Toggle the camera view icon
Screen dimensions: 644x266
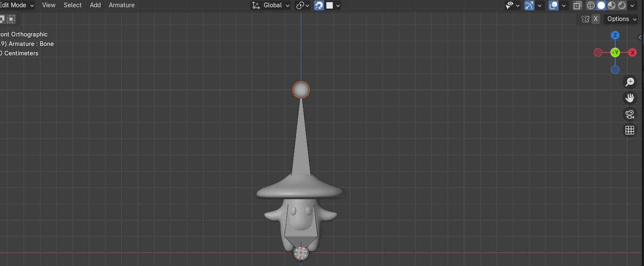[630, 114]
